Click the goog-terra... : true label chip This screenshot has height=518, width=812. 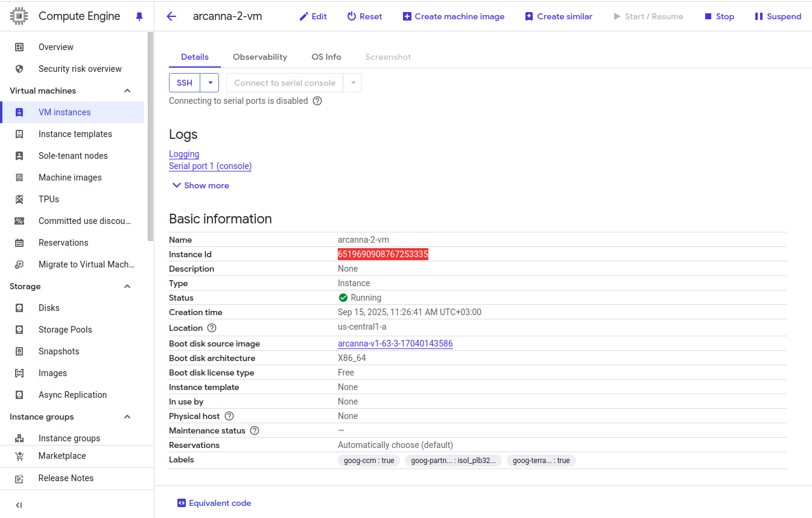tap(541, 461)
